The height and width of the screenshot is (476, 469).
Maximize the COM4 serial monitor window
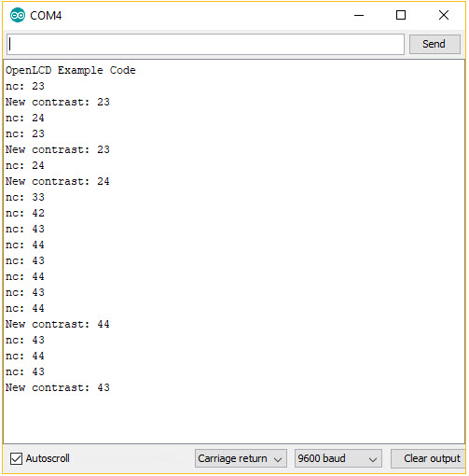(401, 15)
